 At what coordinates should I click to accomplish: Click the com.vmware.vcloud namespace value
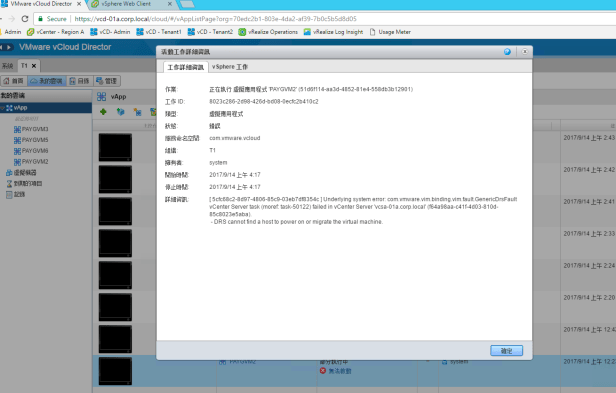point(235,138)
